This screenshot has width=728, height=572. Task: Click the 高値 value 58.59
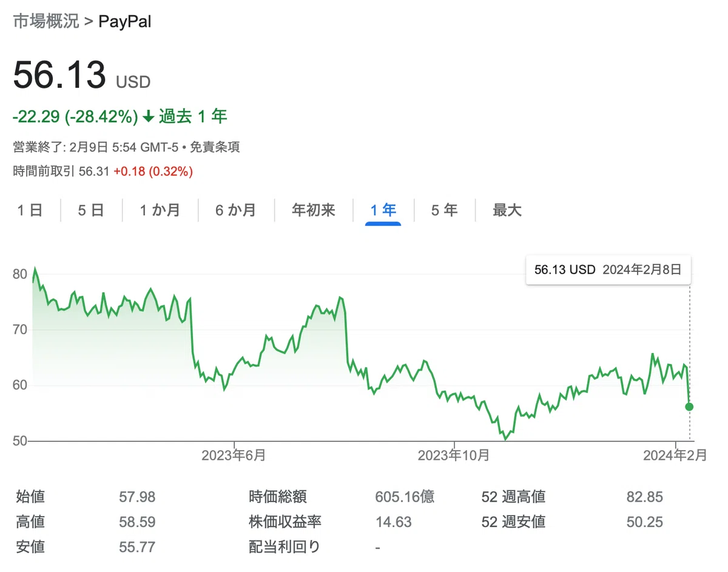point(137,522)
